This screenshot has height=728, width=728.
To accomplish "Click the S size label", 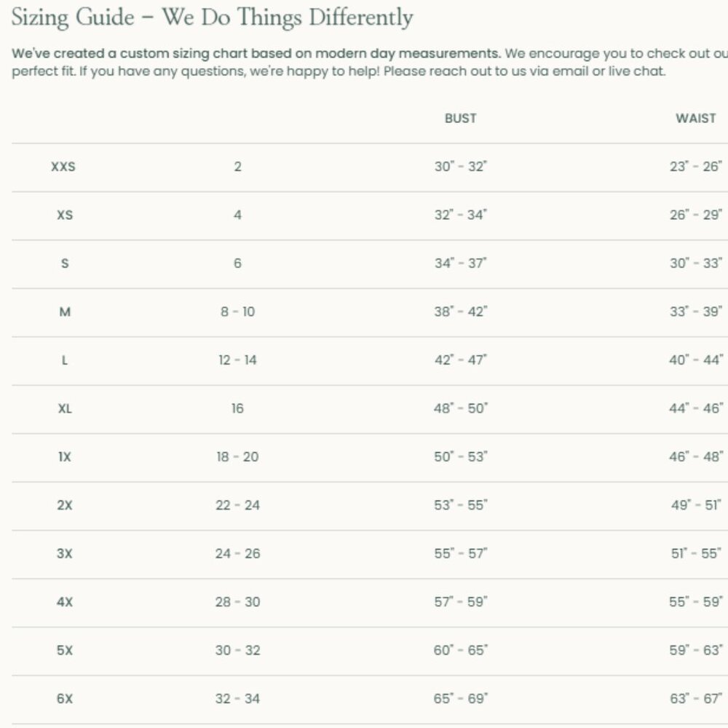I will click(65, 264).
